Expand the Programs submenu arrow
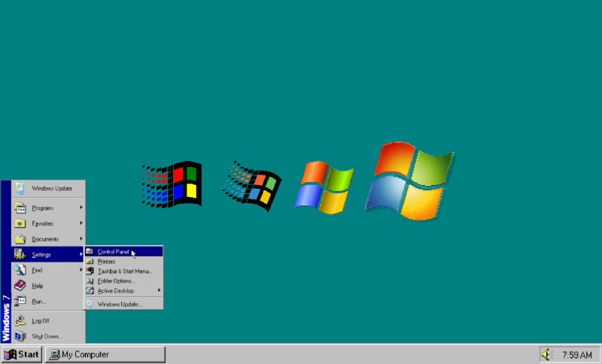The image size is (602, 364). point(81,208)
